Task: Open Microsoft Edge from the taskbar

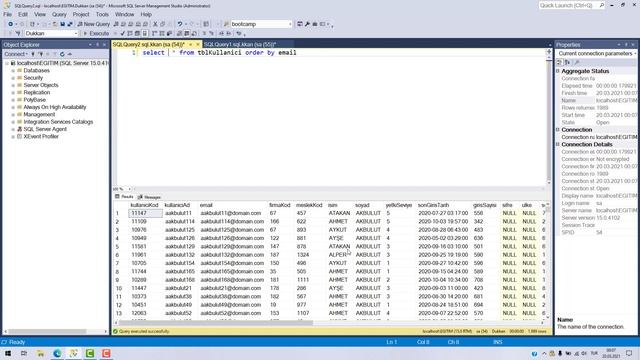Action: tap(57, 353)
